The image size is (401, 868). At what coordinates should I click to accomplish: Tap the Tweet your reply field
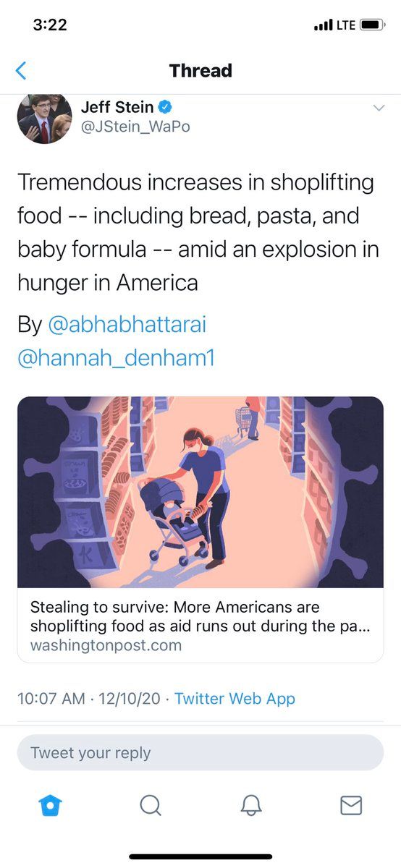(200, 752)
